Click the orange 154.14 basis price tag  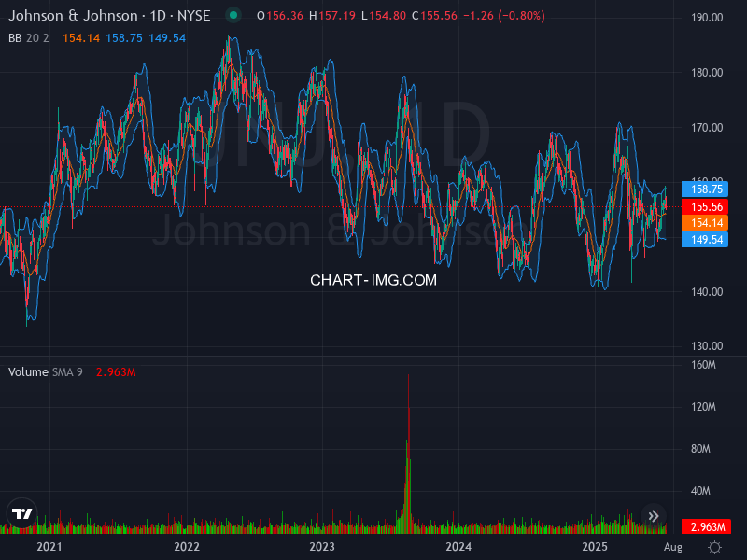[705, 222]
